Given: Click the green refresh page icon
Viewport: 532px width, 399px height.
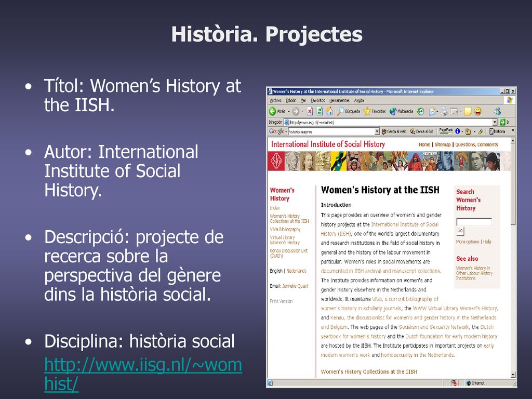Looking at the screenshot, I should (x=320, y=111).
